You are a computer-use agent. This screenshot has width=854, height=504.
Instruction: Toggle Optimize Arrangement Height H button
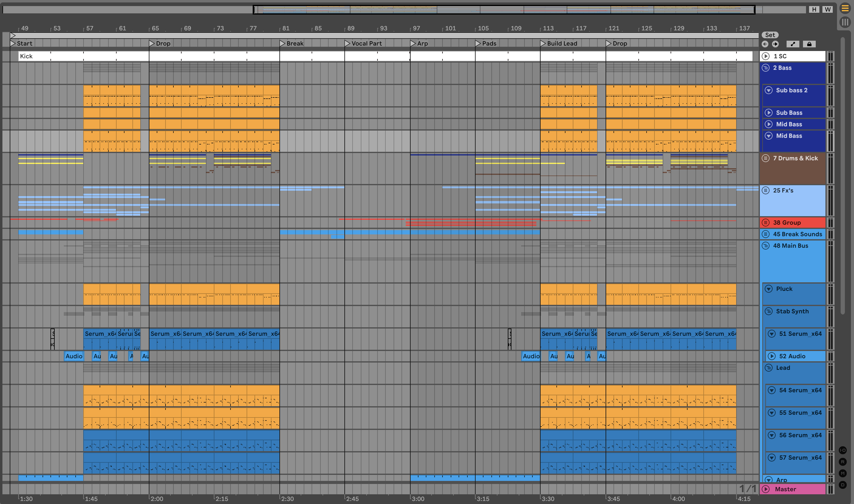click(x=814, y=9)
